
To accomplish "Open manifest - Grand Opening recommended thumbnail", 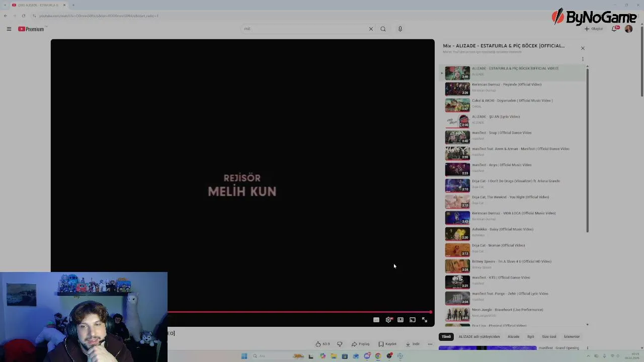I will (488, 348).
